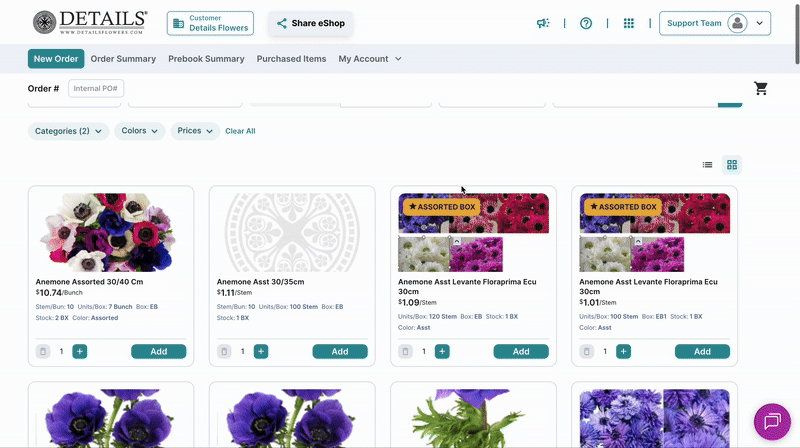Viewport: 800px width, 448px height.
Task: Click the Share eShop button
Action: (x=310, y=23)
